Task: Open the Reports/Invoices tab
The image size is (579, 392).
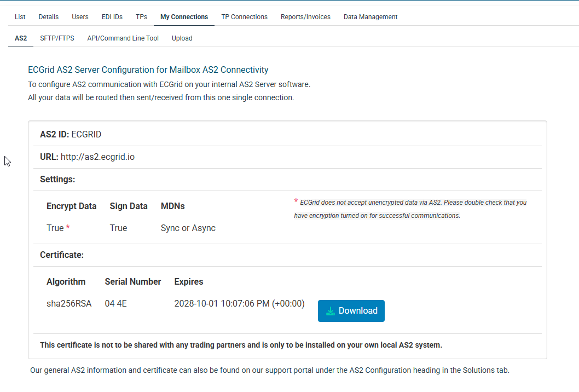Action: click(305, 17)
